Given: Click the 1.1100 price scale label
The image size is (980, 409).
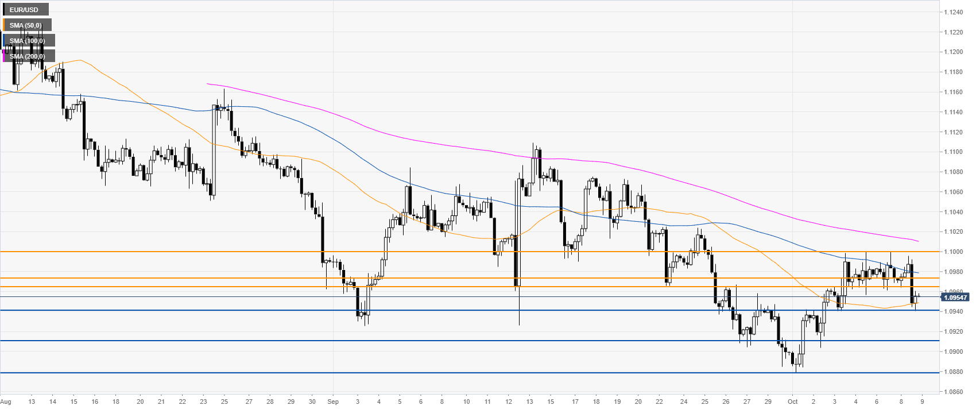Looking at the screenshot, I should [953, 152].
